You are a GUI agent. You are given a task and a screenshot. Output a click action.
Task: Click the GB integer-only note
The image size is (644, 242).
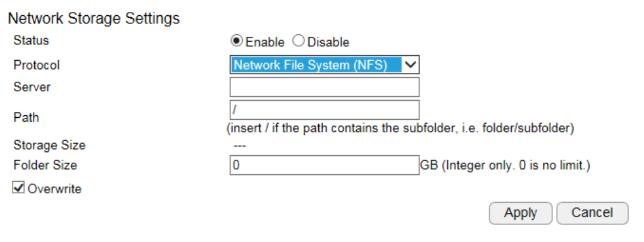505,165
